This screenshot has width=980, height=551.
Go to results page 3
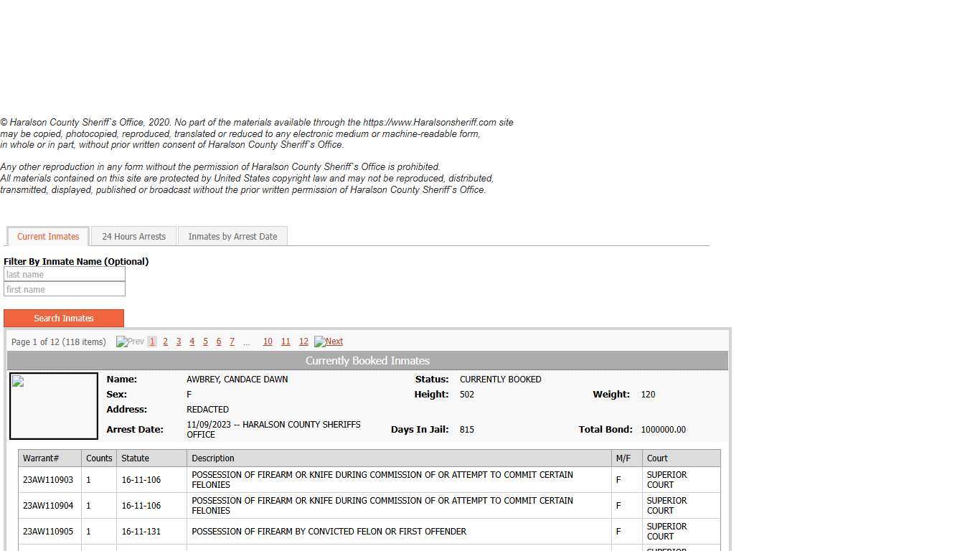pos(179,342)
